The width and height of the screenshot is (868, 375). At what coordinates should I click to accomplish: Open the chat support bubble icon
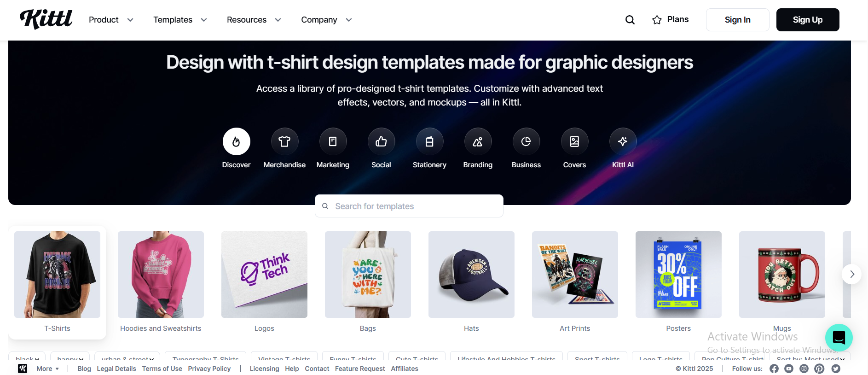[839, 338]
